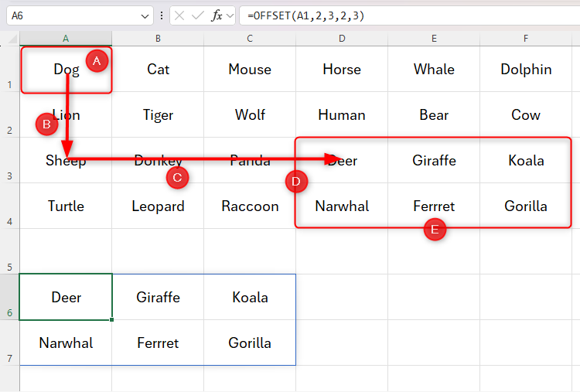Click the Cancel X icon in formula bar

(x=181, y=15)
